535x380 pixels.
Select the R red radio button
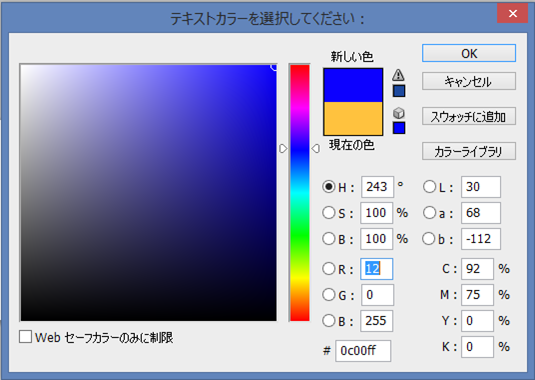(329, 268)
